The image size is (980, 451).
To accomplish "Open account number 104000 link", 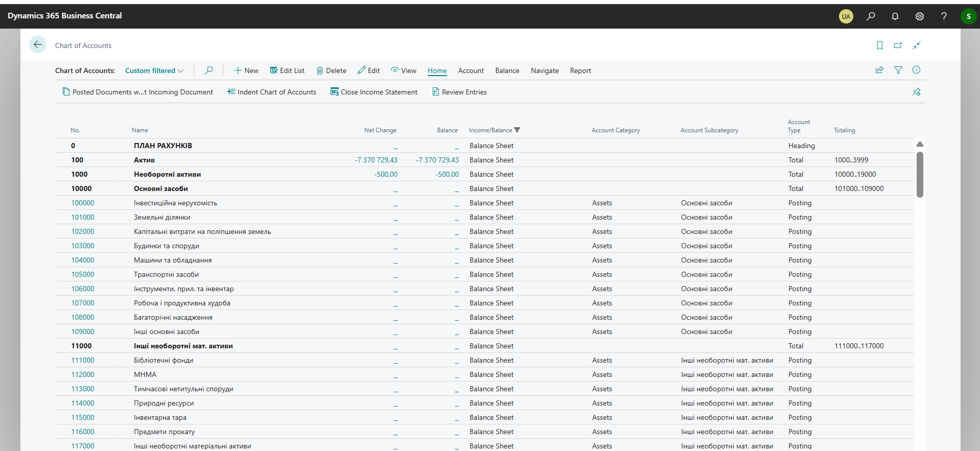I will (x=83, y=260).
